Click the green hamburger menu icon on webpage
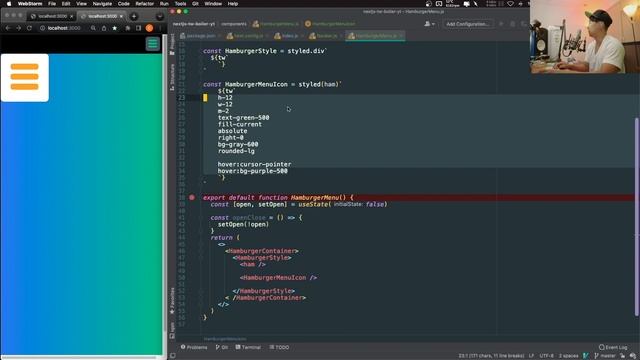Viewport: 640px width, 360px height. [153, 44]
